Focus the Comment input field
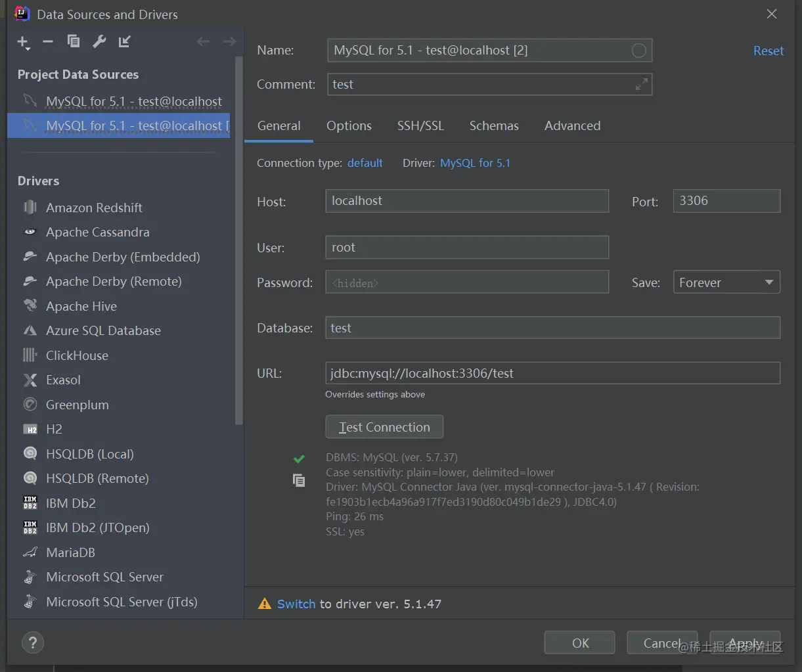This screenshot has height=672, width=802. (x=489, y=84)
